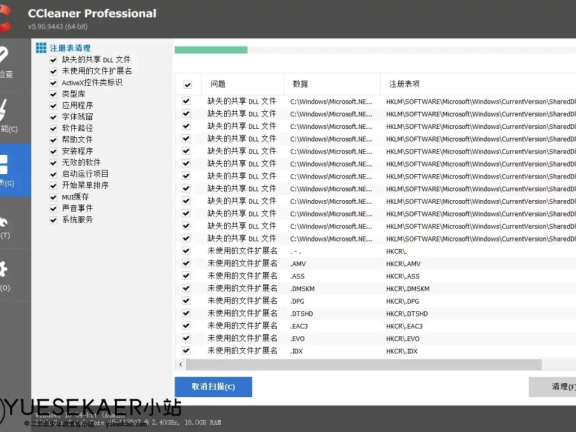Viewport: 576px width, 432px height.
Task: Uncheck the row for .EVO extension
Action: tap(186, 338)
